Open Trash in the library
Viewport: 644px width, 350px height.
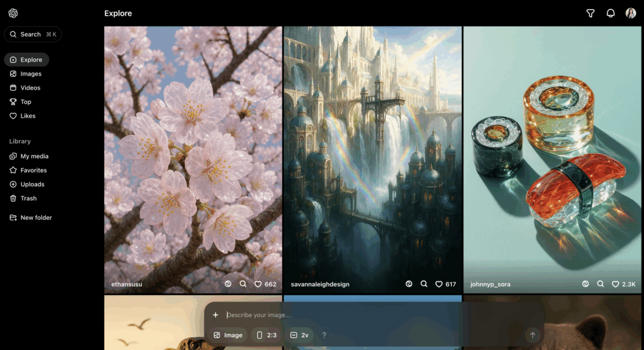point(23,198)
